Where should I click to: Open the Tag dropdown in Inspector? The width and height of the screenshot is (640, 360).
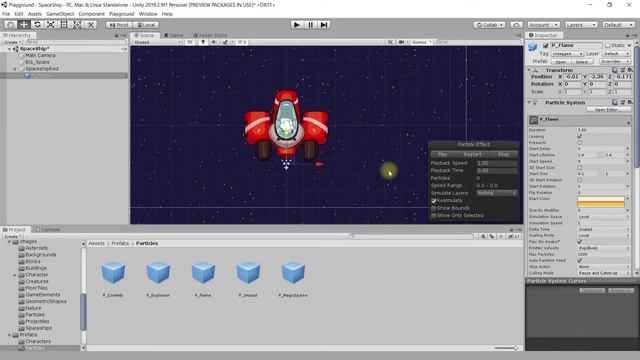pos(567,53)
